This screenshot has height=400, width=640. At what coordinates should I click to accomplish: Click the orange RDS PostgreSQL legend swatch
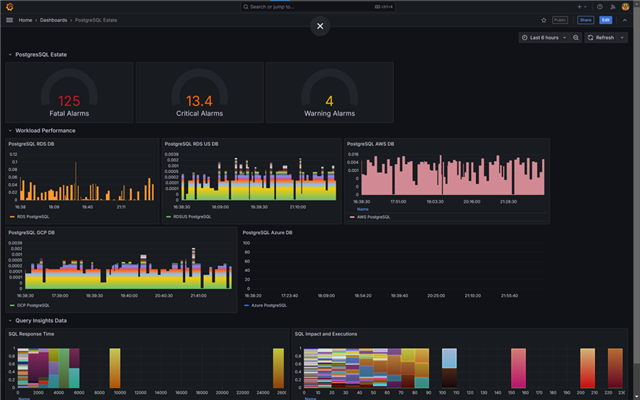coord(12,217)
